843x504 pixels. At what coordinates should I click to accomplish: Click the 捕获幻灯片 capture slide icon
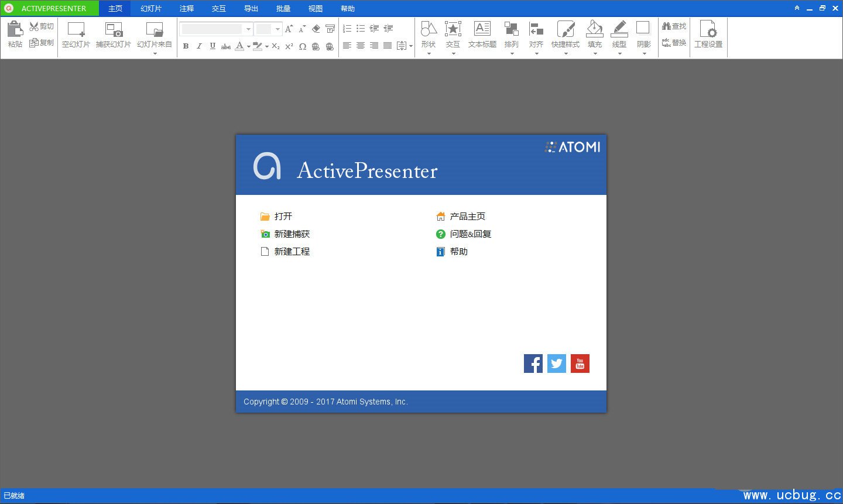(114, 29)
